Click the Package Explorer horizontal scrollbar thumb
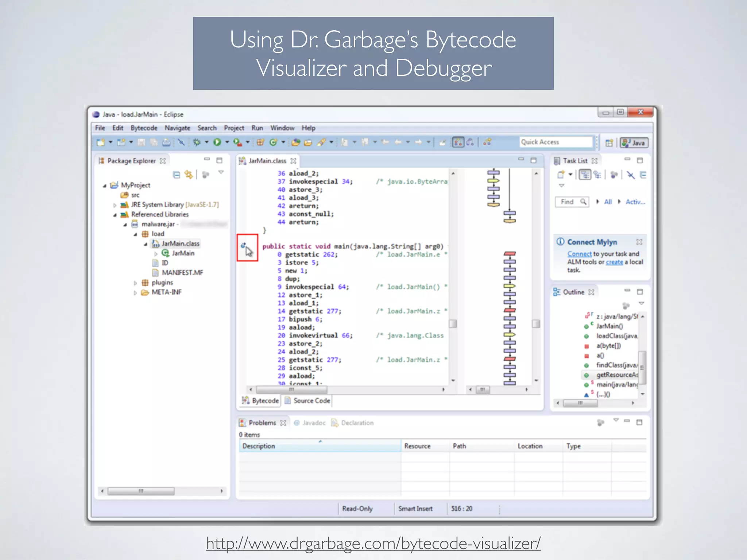747x560 pixels. [141, 491]
